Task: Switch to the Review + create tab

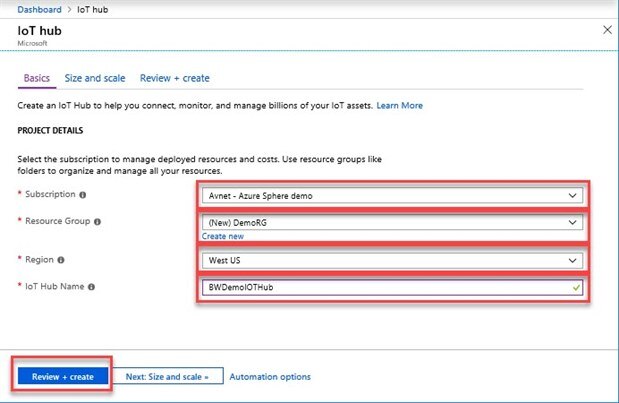Action: click(x=174, y=78)
